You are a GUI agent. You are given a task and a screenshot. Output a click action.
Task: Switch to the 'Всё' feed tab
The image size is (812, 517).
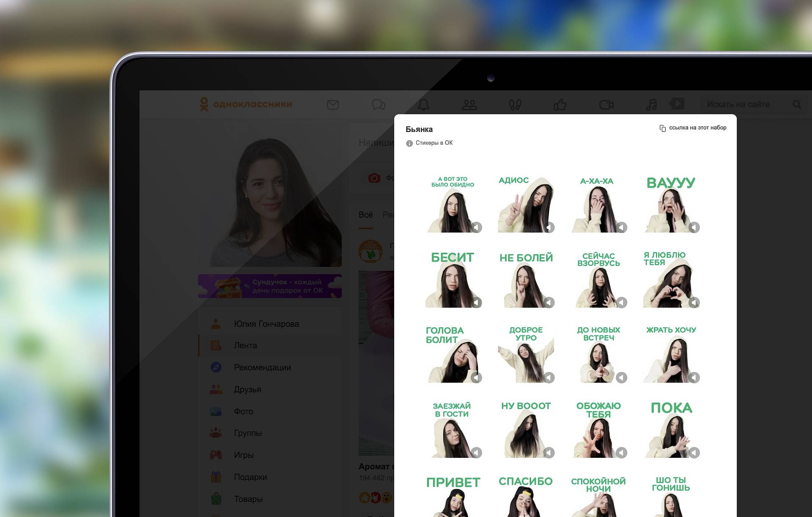tap(366, 215)
